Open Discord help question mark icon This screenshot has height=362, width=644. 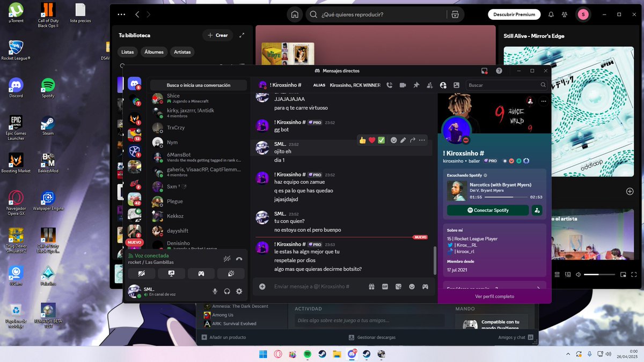[x=499, y=71]
